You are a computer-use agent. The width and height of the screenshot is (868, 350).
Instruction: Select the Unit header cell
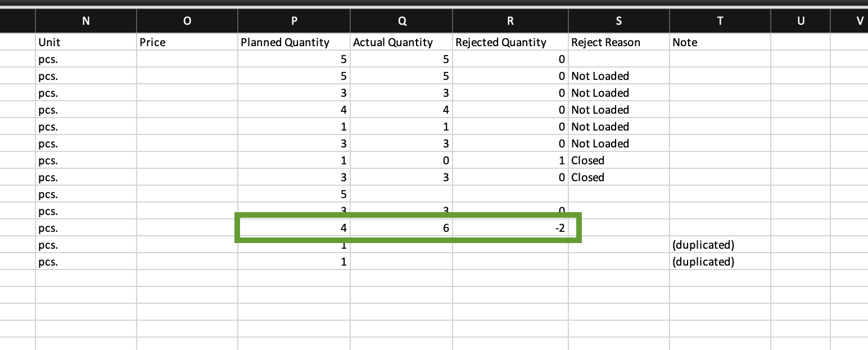tap(85, 42)
